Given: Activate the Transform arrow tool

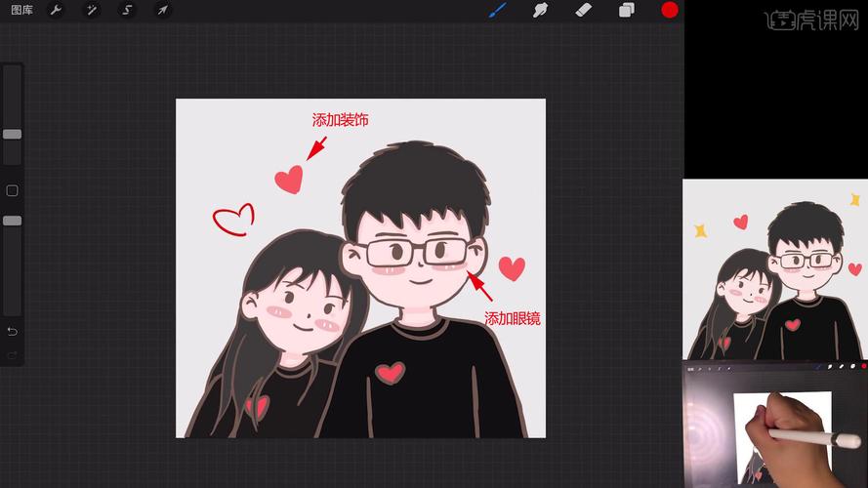Looking at the screenshot, I should pos(162,10).
